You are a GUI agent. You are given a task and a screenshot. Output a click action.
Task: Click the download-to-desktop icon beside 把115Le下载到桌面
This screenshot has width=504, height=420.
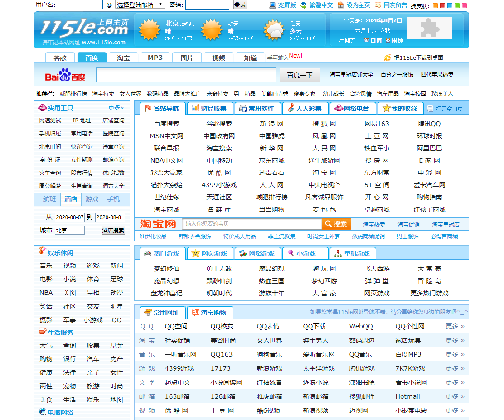(x=388, y=58)
